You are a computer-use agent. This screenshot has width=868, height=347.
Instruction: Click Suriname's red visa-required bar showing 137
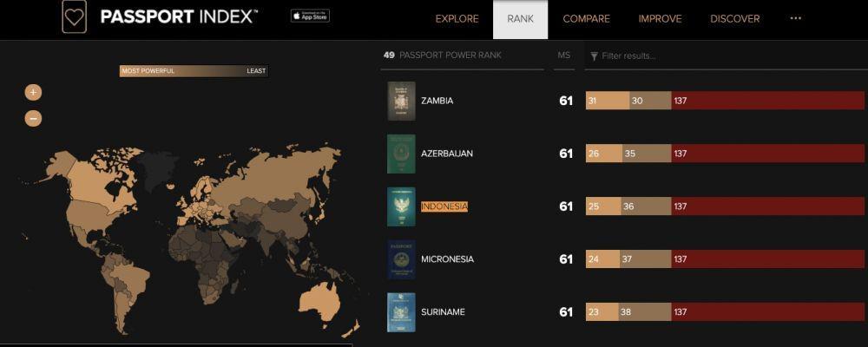pos(768,312)
